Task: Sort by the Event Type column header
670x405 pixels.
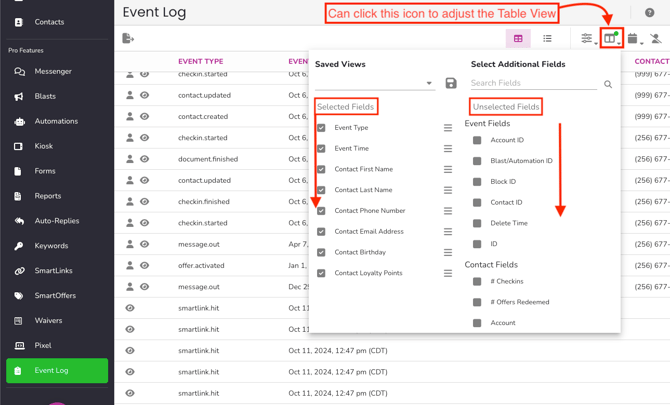Action: coord(201,62)
